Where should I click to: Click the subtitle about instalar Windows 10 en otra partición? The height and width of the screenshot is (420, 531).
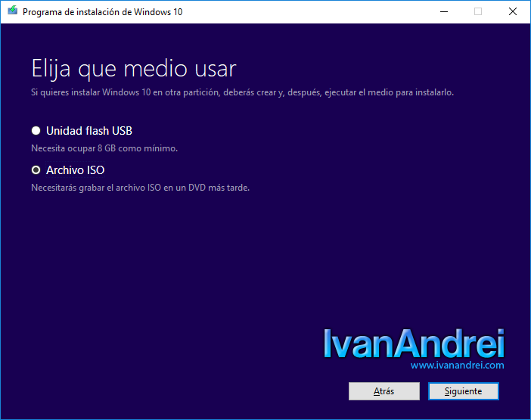click(x=243, y=92)
